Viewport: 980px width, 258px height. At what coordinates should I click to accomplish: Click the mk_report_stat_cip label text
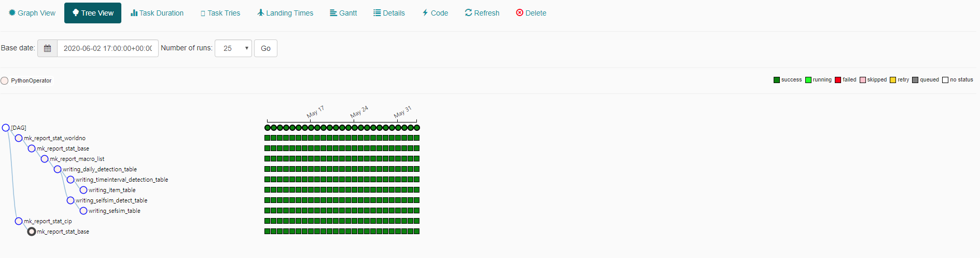(48, 221)
